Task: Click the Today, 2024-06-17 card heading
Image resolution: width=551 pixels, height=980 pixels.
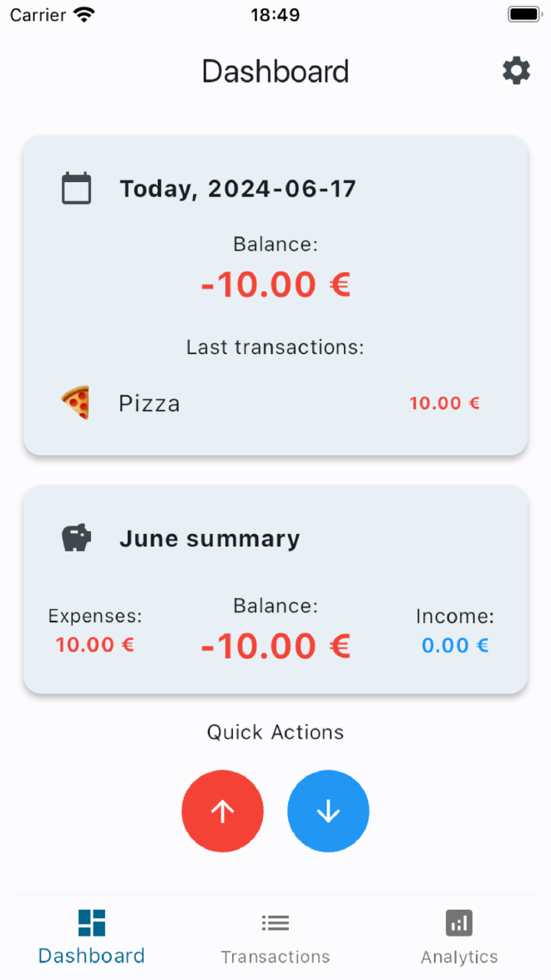Action: point(238,188)
